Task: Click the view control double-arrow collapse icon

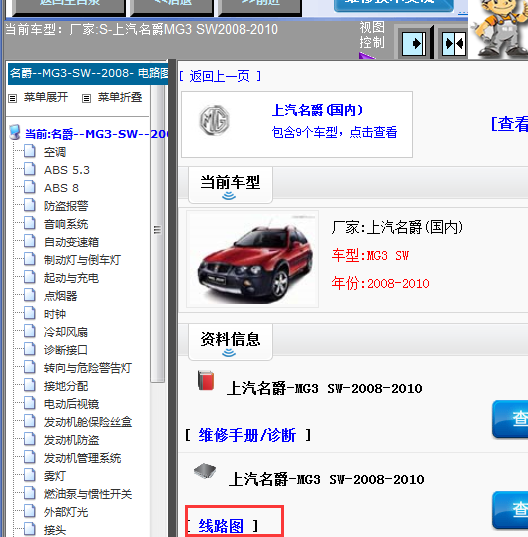Action: (454, 43)
